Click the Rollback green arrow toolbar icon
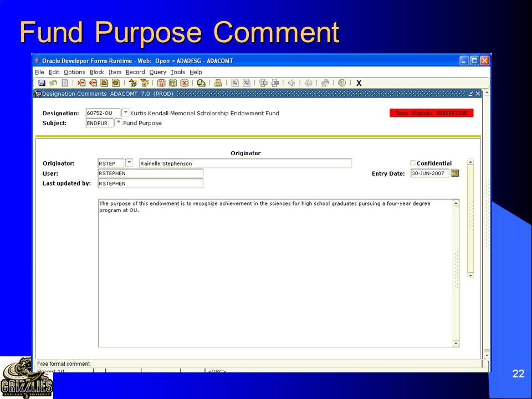Viewport: 532px width, 399px height. 53,83
